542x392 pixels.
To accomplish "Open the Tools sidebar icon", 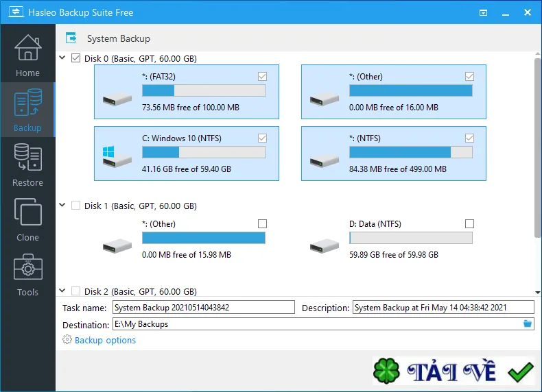I will (27, 267).
